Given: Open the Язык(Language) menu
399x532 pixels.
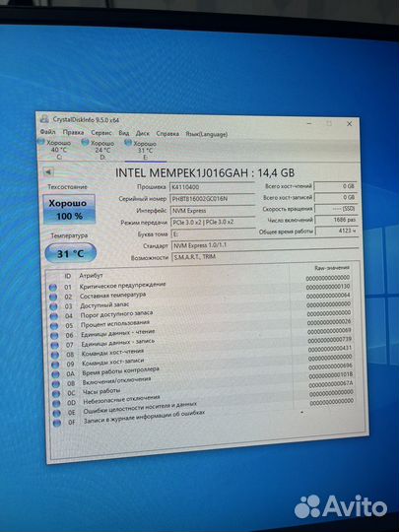Looking at the screenshot, I should pos(206,134).
